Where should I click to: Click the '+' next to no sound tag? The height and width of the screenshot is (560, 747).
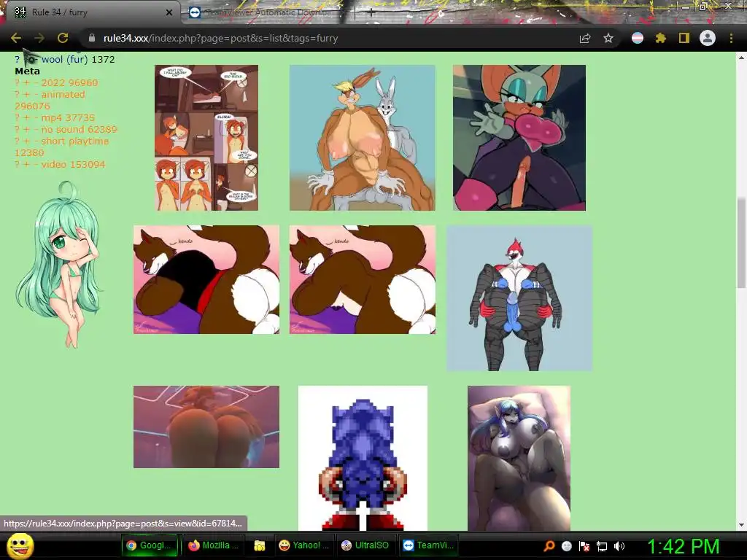pyautogui.click(x=27, y=130)
